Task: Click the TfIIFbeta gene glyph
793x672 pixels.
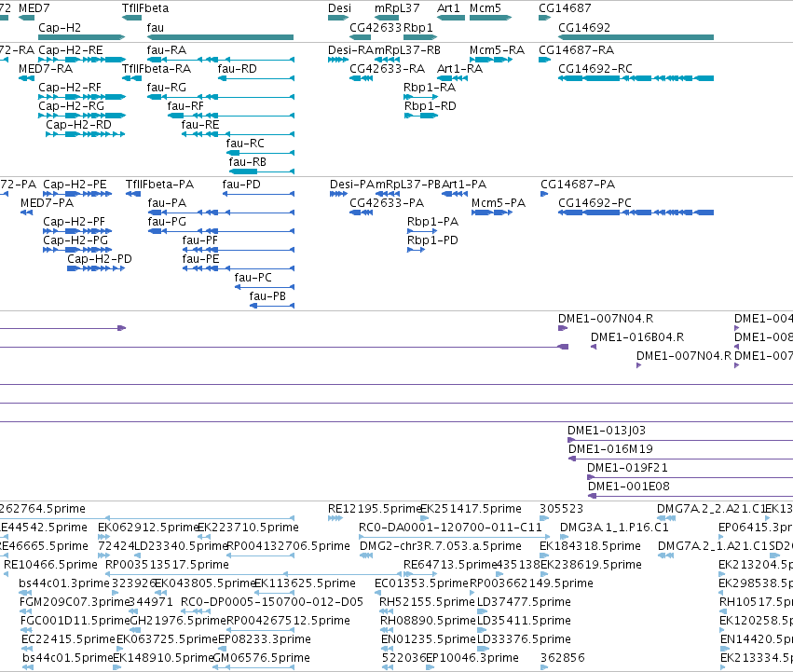Action: click(132, 18)
